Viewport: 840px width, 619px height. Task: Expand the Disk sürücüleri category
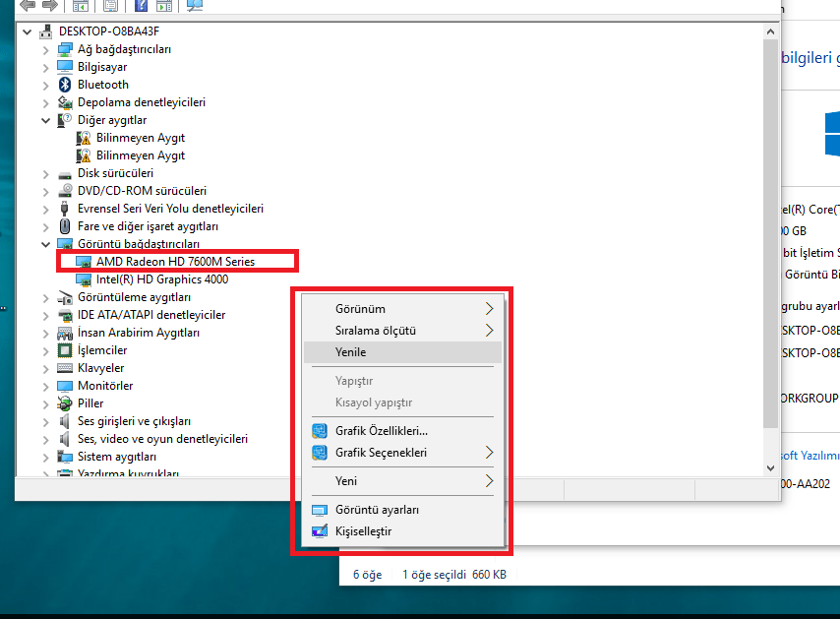pyautogui.click(x=45, y=173)
